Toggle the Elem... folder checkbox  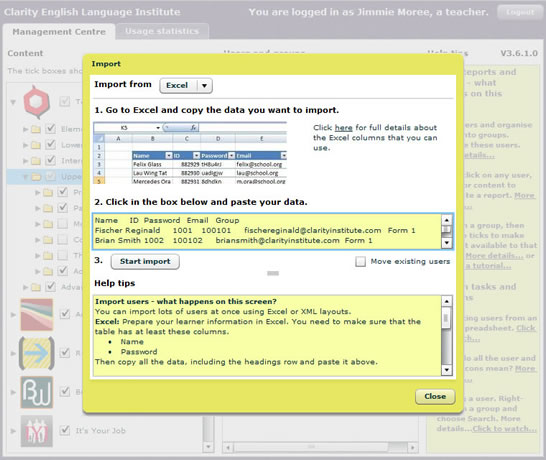coord(51,128)
